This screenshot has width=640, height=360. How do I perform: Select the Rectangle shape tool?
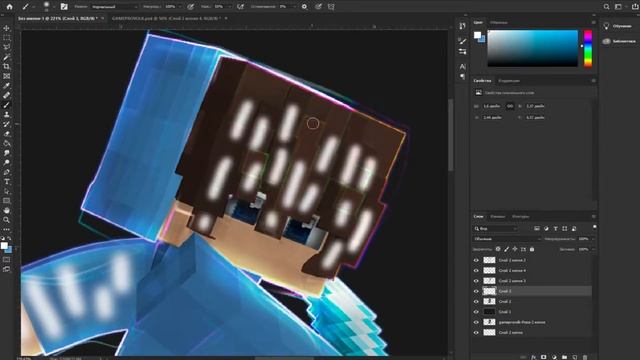(7, 201)
